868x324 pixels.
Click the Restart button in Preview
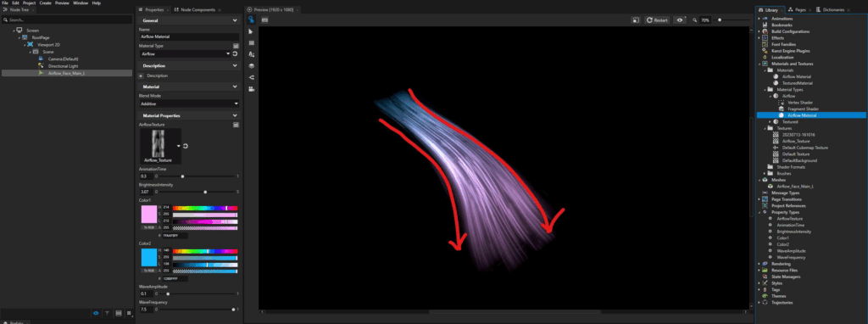657,20
